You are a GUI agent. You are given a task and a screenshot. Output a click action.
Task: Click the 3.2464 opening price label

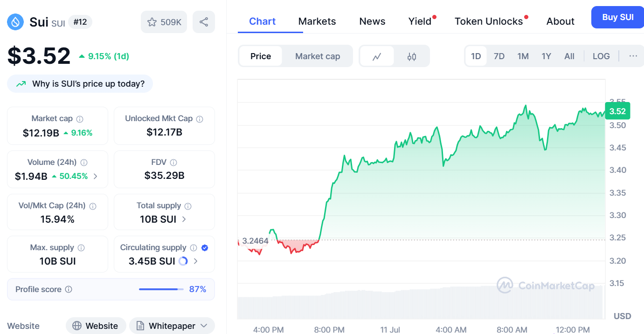(255, 241)
